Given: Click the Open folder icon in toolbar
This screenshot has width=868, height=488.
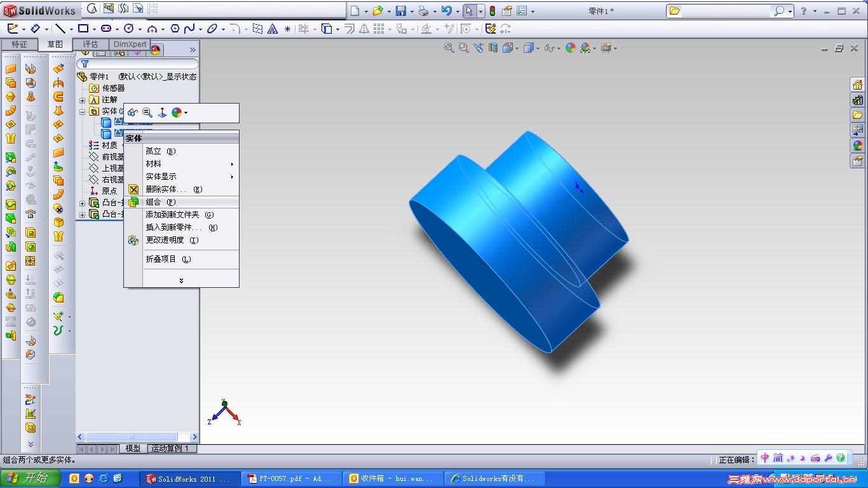Looking at the screenshot, I should tap(377, 11).
